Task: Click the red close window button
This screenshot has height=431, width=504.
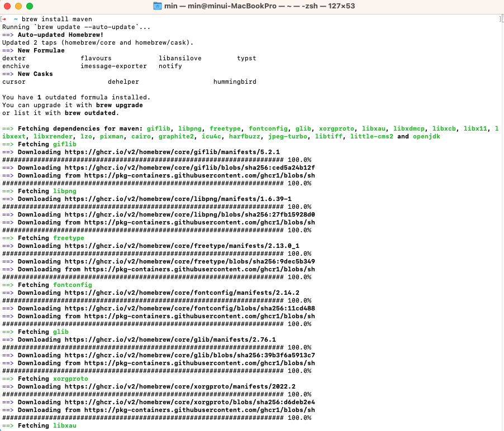Action: point(7,6)
